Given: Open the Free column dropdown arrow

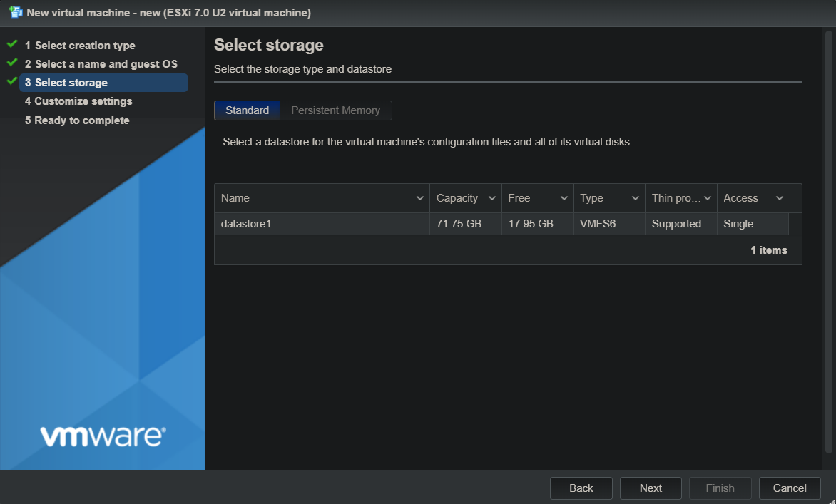Looking at the screenshot, I should pos(564,198).
